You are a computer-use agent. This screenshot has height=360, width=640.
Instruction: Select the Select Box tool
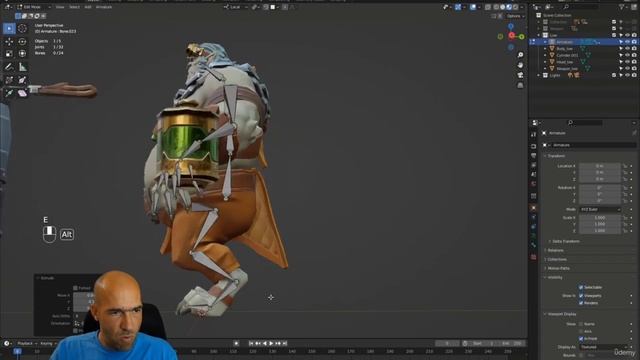[9, 29]
